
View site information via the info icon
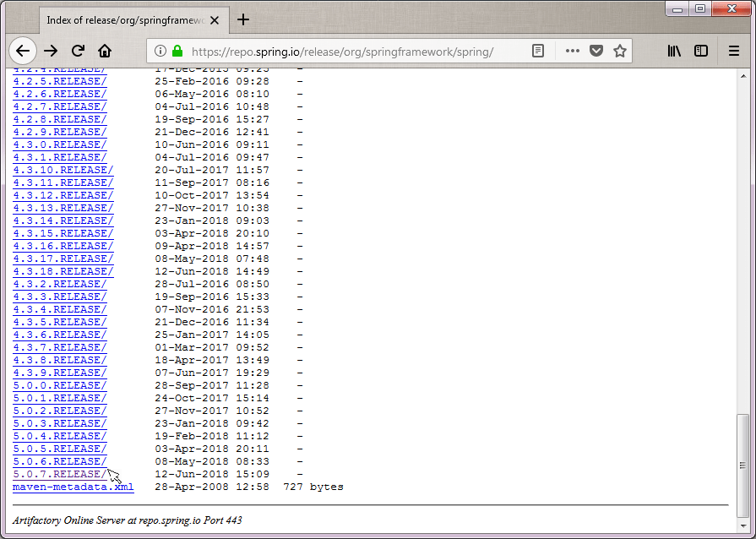tap(160, 51)
